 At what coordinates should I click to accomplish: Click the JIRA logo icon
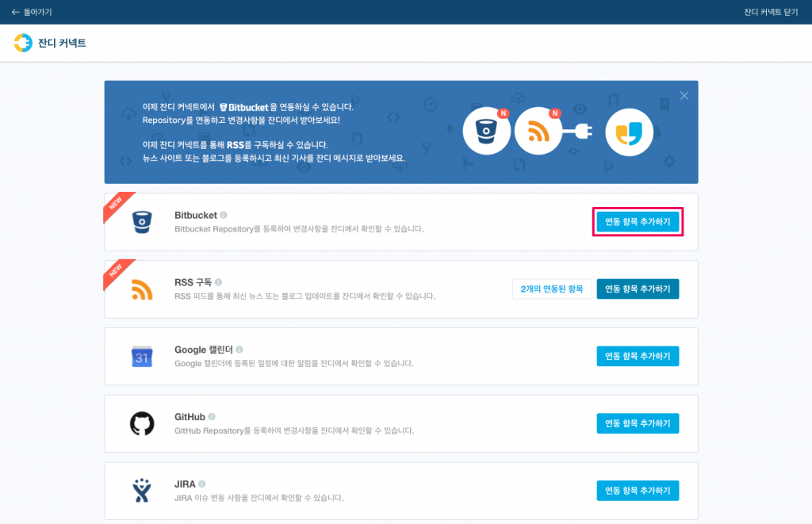coord(141,491)
